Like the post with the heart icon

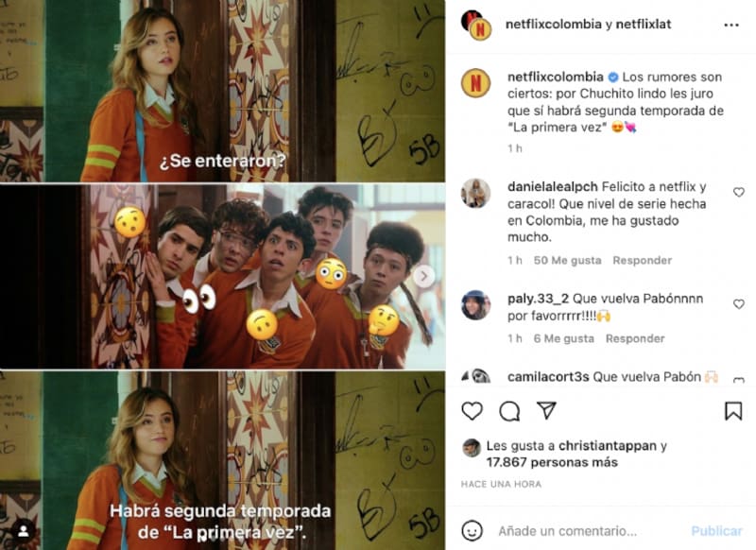tap(472, 411)
